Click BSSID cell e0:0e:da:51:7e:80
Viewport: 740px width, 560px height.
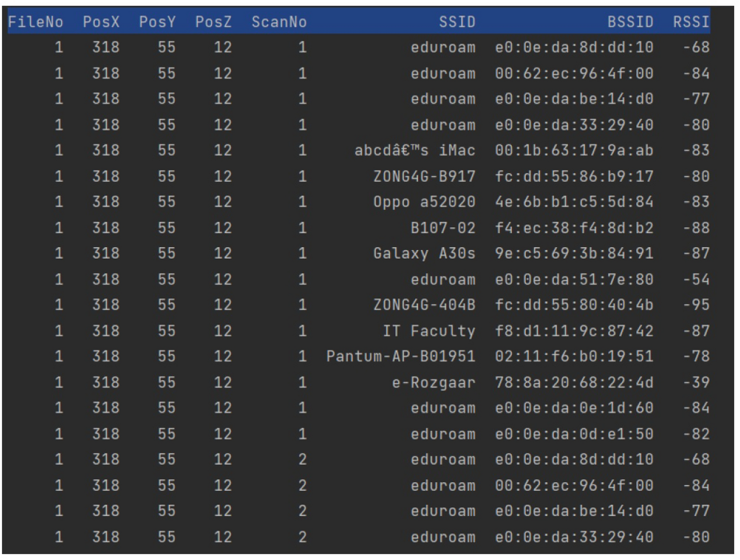coord(574,280)
